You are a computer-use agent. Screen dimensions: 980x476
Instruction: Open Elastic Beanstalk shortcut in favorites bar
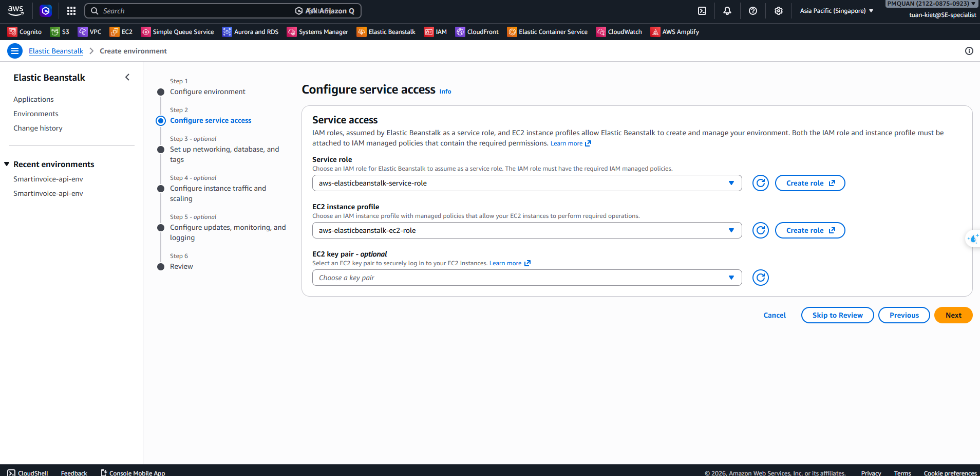[386, 32]
